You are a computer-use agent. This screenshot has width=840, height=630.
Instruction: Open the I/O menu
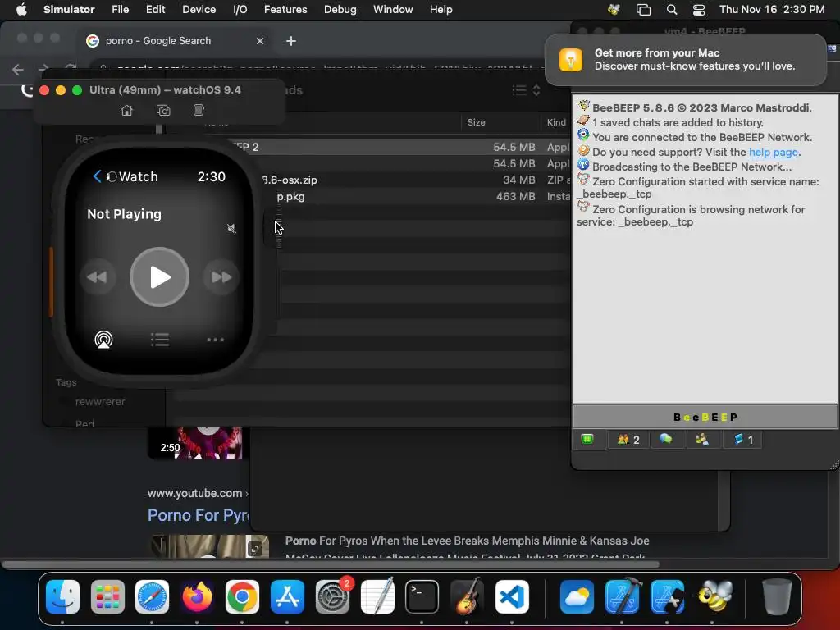click(240, 10)
